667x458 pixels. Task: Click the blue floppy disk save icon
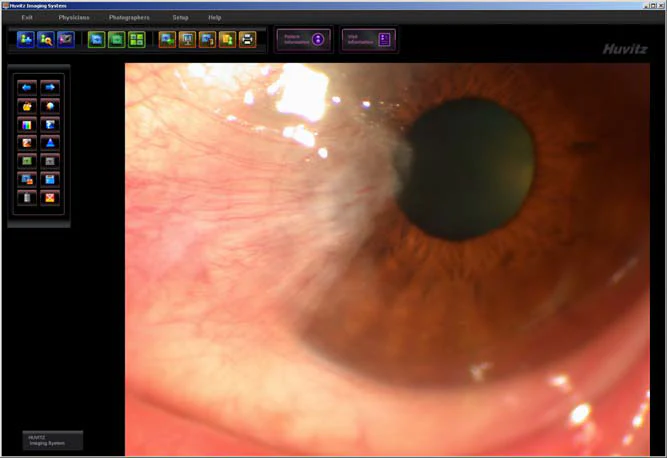pyautogui.click(x=50, y=179)
